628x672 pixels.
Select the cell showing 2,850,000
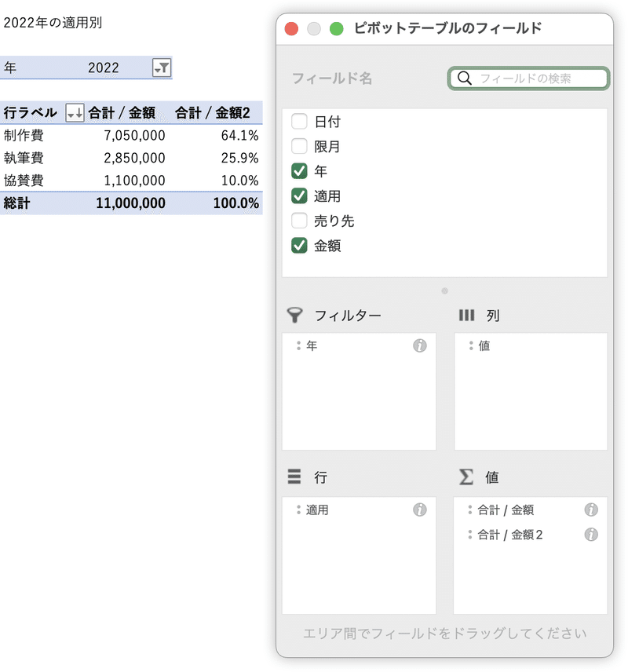(x=127, y=158)
